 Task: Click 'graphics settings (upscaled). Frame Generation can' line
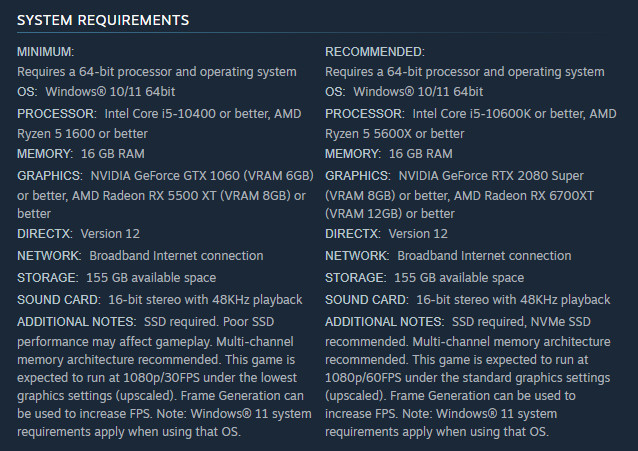(160, 396)
